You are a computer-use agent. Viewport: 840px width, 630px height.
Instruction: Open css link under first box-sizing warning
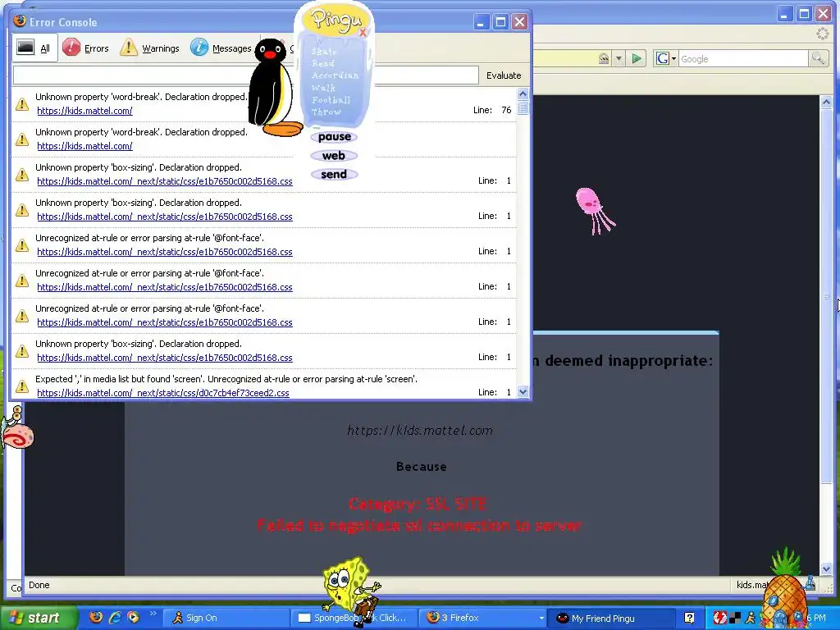point(164,181)
